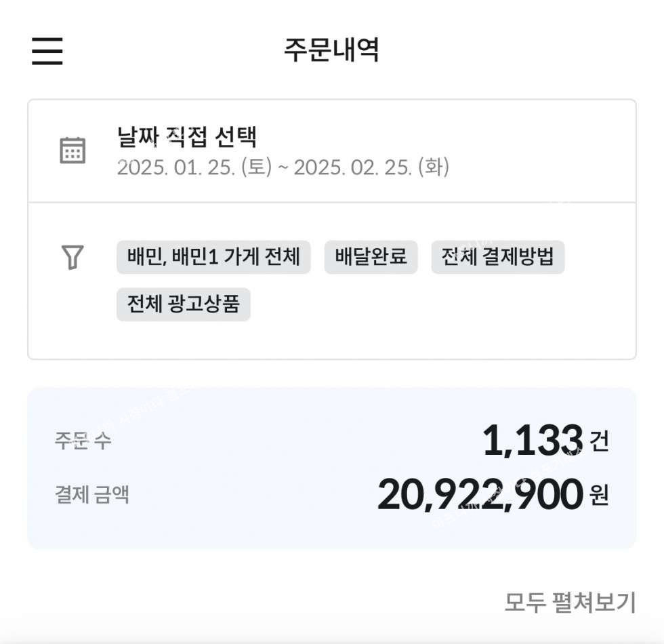Click the end date 2025. 02. 25. (화)

pyautogui.click(x=371, y=167)
